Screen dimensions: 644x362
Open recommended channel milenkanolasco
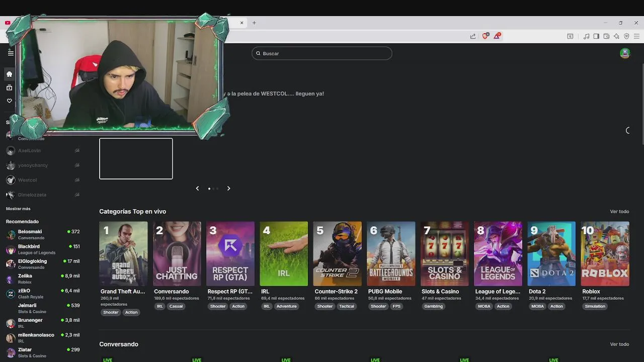43,338
